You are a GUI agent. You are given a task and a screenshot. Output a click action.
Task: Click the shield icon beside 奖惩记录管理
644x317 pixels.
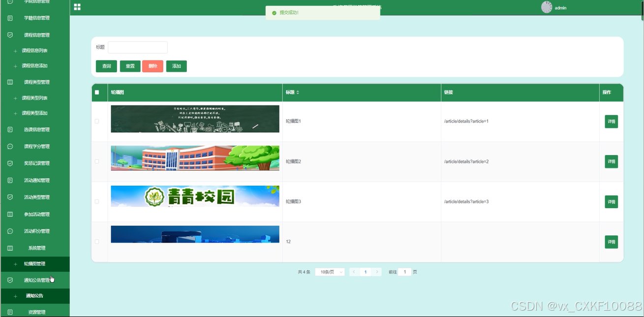(10, 163)
